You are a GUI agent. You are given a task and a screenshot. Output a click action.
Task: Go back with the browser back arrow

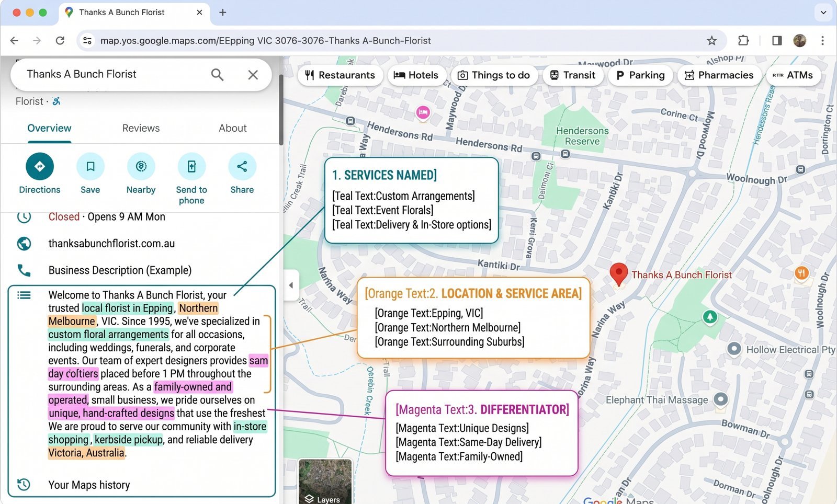14,41
